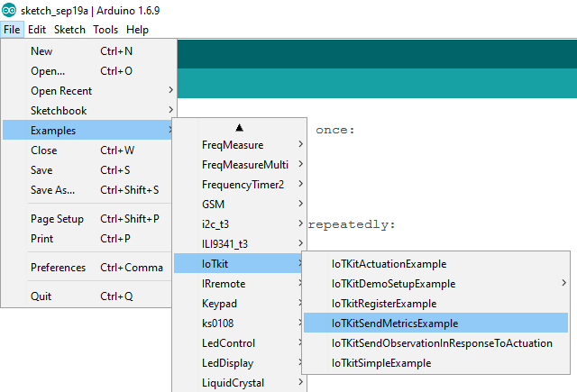This screenshot has height=392, width=577.
Task: Choose Save As... from the File menu
Action: pyautogui.click(x=87, y=190)
